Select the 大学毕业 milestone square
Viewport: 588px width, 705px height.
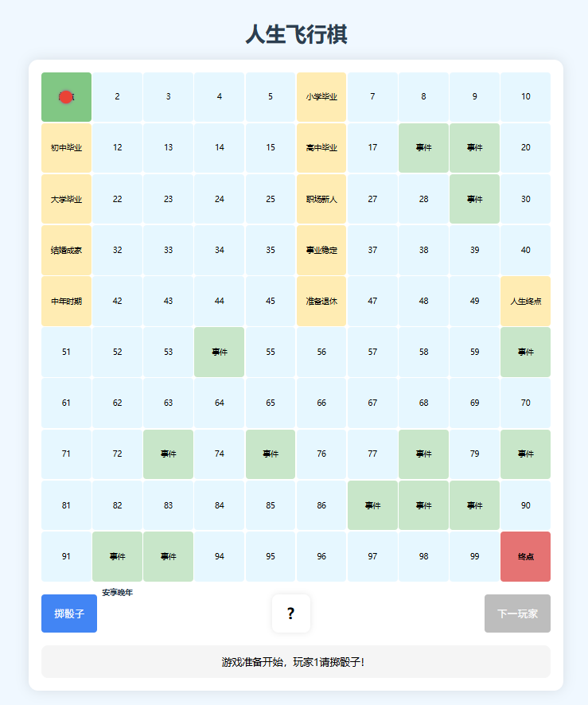66,199
